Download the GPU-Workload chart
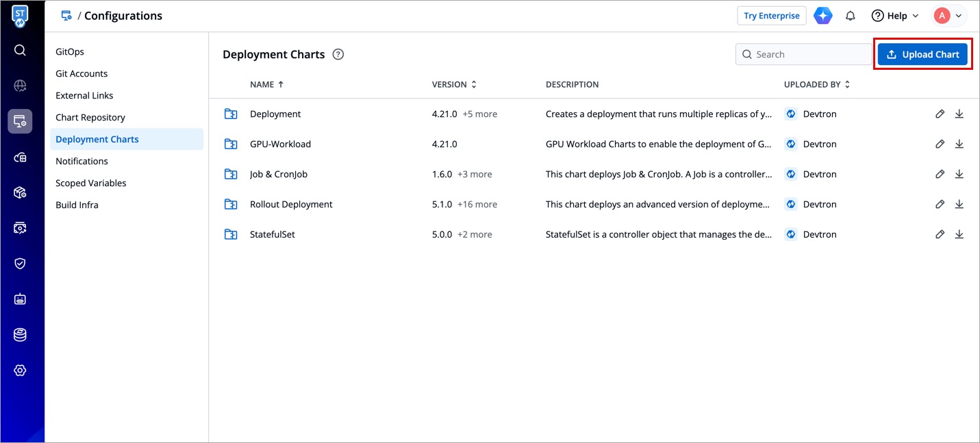 (959, 144)
